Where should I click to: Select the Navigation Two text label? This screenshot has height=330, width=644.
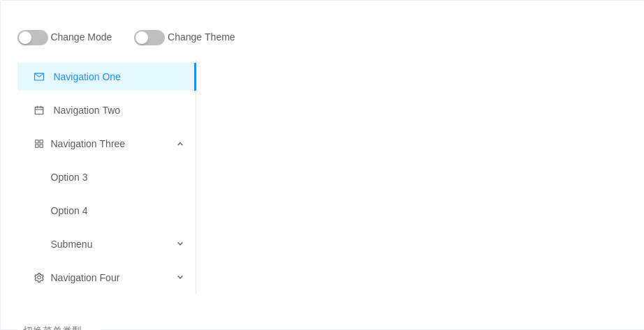coord(87,110)
